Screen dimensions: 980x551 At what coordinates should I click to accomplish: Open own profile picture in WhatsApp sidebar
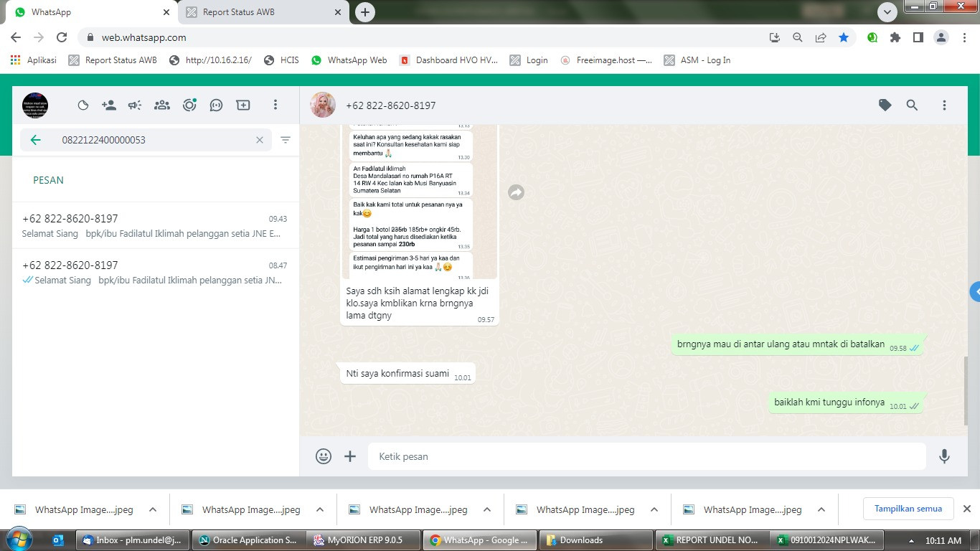tap(35, 105)
